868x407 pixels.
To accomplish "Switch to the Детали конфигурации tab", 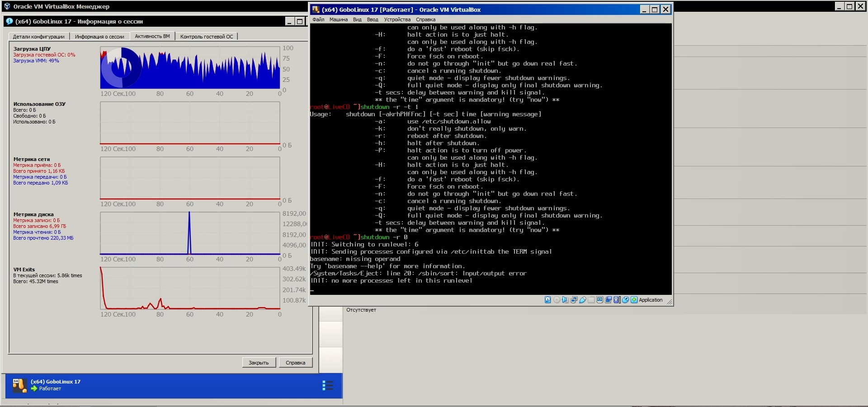I will (38, 37).
